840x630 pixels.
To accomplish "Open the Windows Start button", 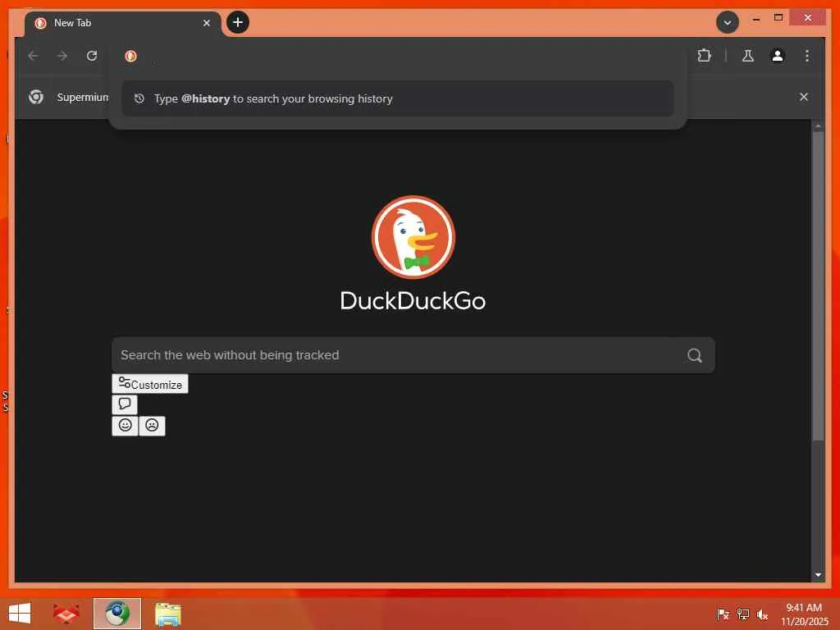I will point(20,614).
